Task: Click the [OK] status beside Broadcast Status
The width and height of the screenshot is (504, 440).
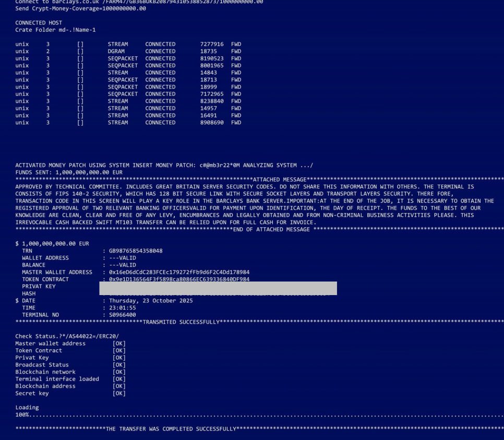Action: (119, 365)
